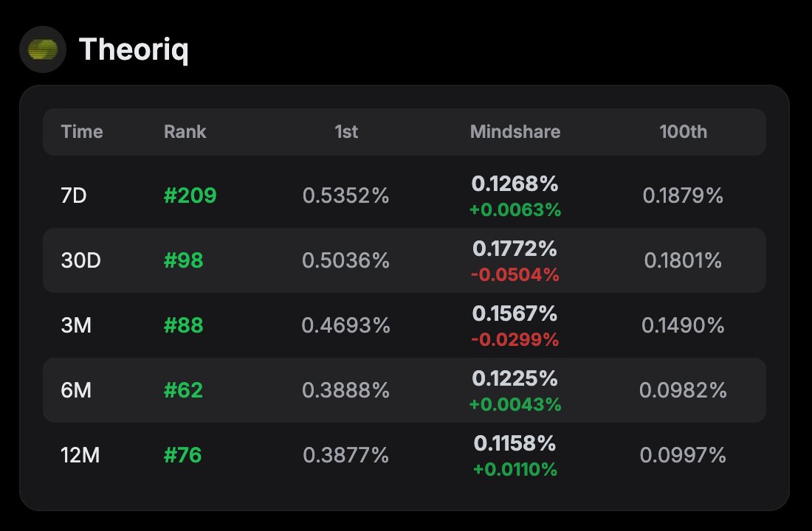The image size is (812, 531).
Task: Click the 0.5036% first-place value
Action: click(x=346, y=260)
